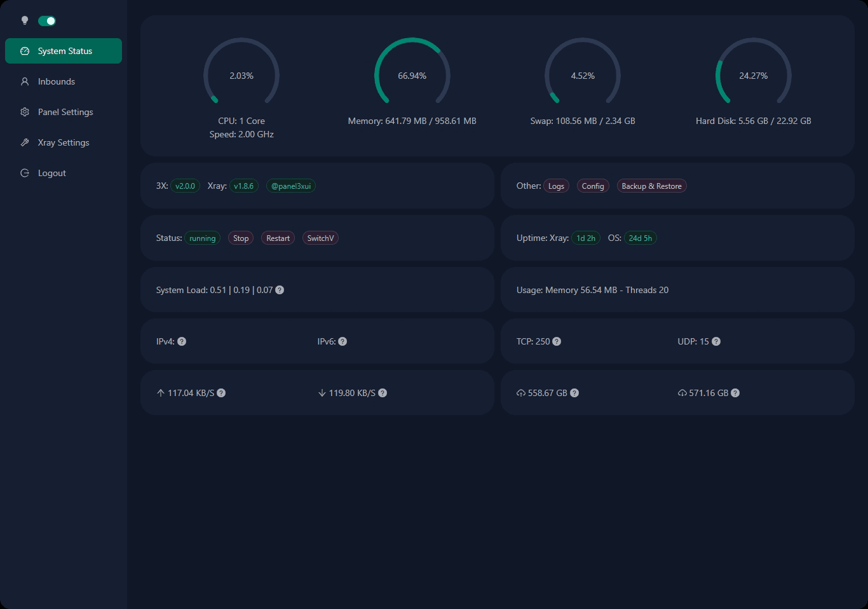Open Backup & Restore
The image size is (868, 609).
[x=651, y=186]
